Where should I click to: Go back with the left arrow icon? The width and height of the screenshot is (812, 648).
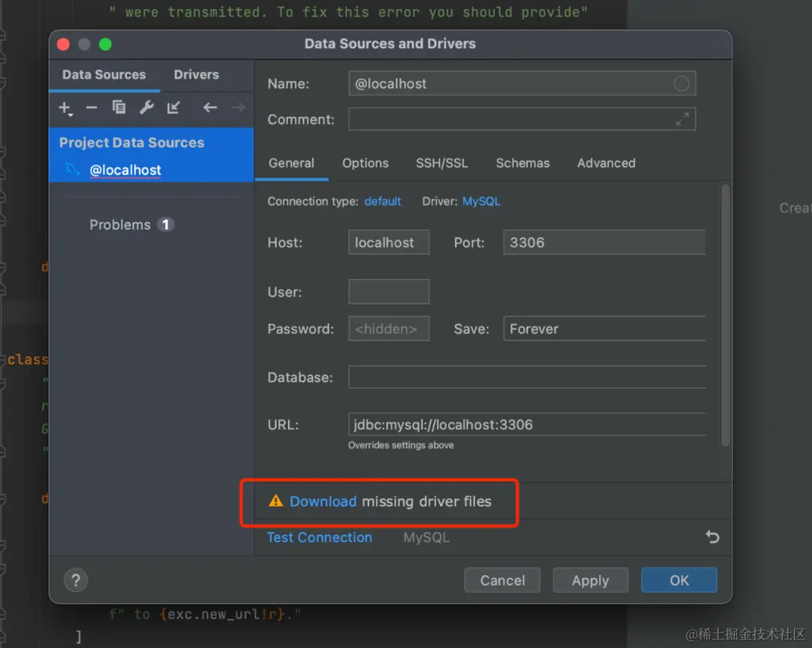(210, 107)
